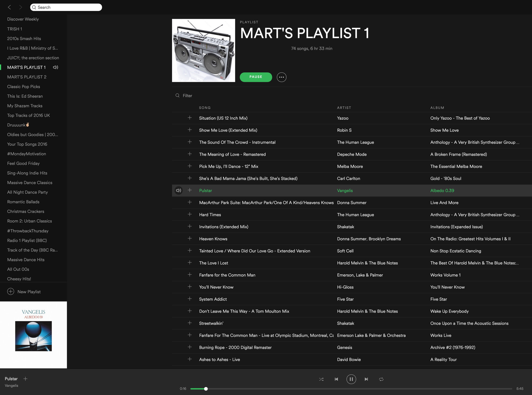Create a New Playlist
532x395 pixels.
[24, 292]
